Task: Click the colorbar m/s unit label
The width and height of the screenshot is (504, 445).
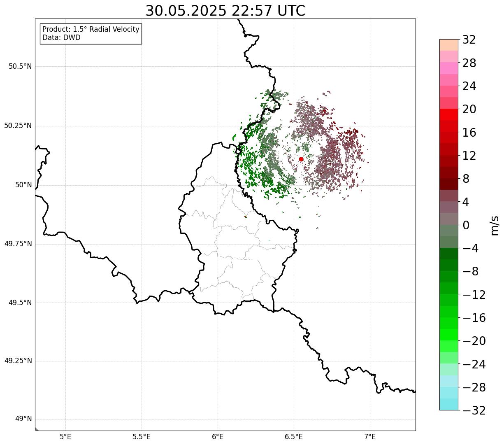Action: point(495,225)
